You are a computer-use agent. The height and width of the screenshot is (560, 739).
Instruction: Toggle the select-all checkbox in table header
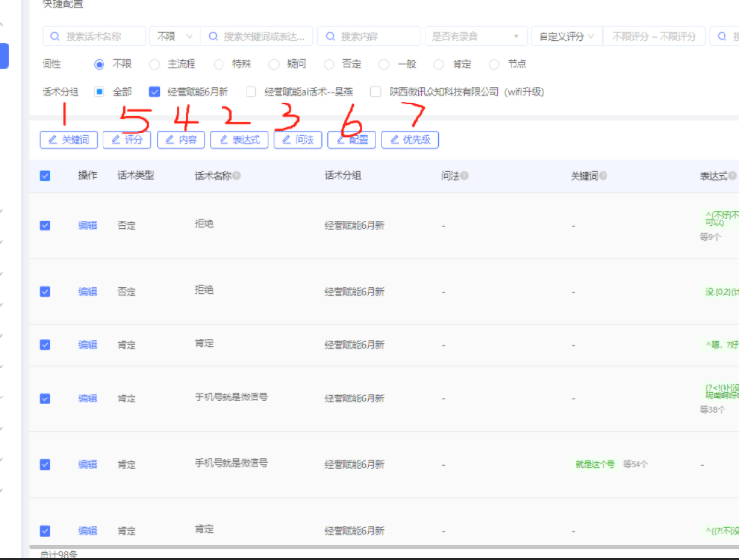click(44, 176)
